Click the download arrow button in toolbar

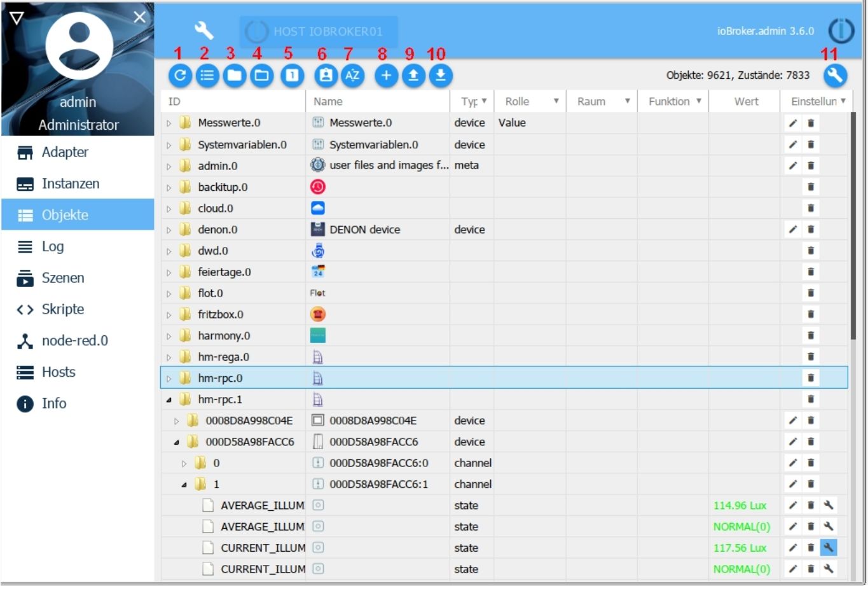[x=440, y=76]
